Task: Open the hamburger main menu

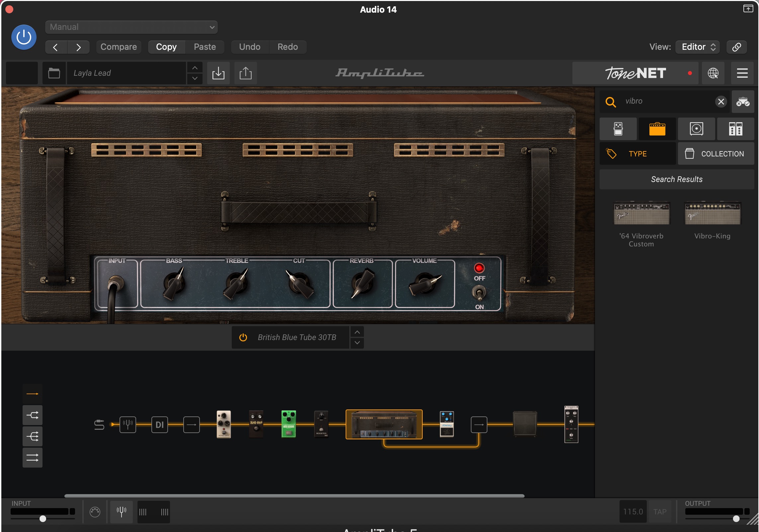Action: click(x=742, y=73)
